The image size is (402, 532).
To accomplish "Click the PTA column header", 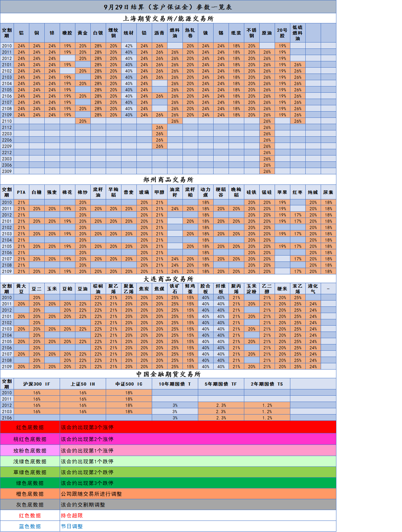I will coord(21,192).
